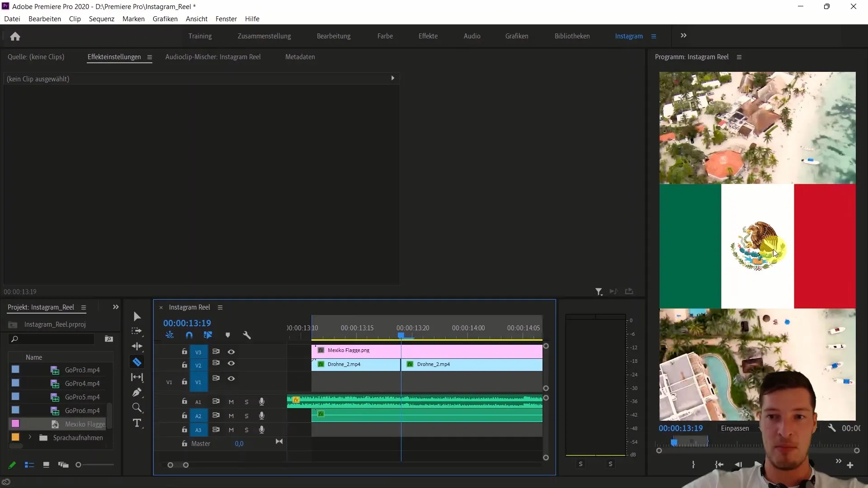Toggle insert sequences as nests button

[x=170, y=335]
